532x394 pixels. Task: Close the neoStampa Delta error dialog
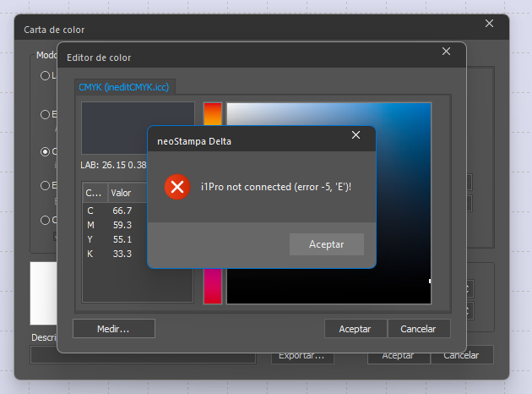coord(356,135)
